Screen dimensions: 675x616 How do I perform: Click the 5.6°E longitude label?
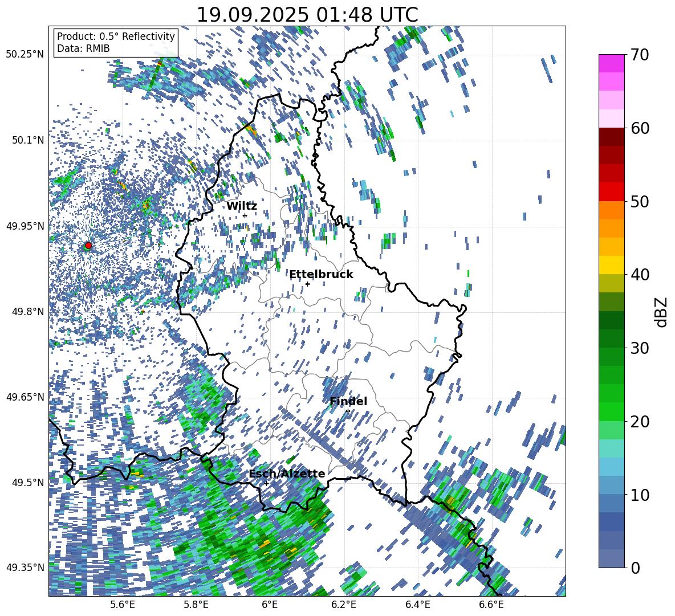pos(123,605)
